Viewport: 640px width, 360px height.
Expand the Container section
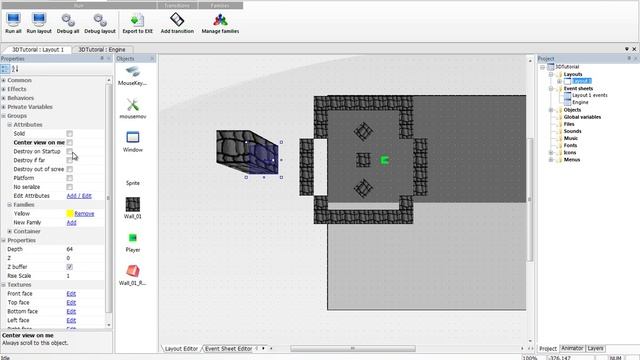pos(10,231)
